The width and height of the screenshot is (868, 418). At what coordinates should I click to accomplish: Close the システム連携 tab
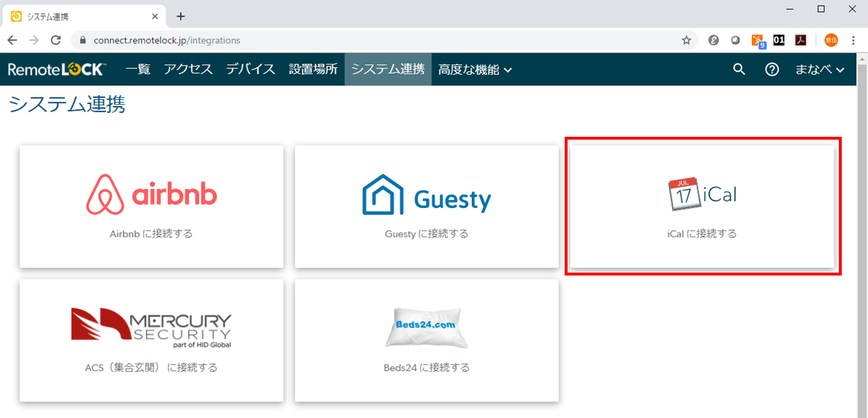[x=155, y=17]
